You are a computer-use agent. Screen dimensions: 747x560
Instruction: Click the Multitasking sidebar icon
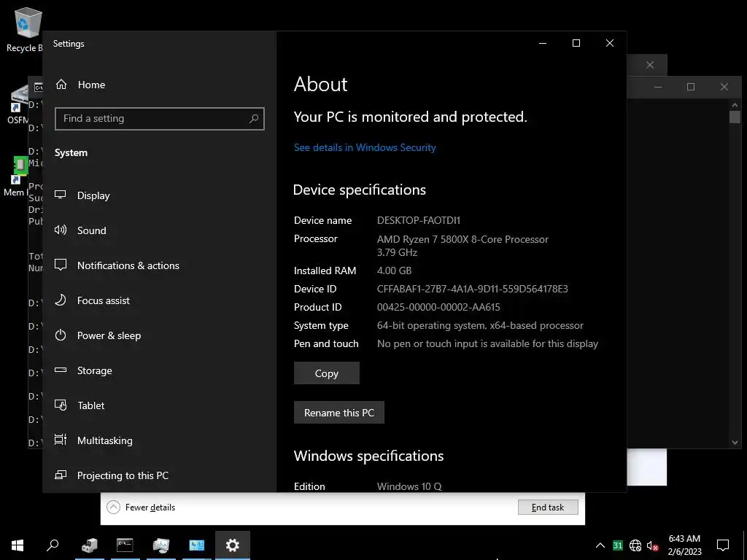[x=61, y=440]
